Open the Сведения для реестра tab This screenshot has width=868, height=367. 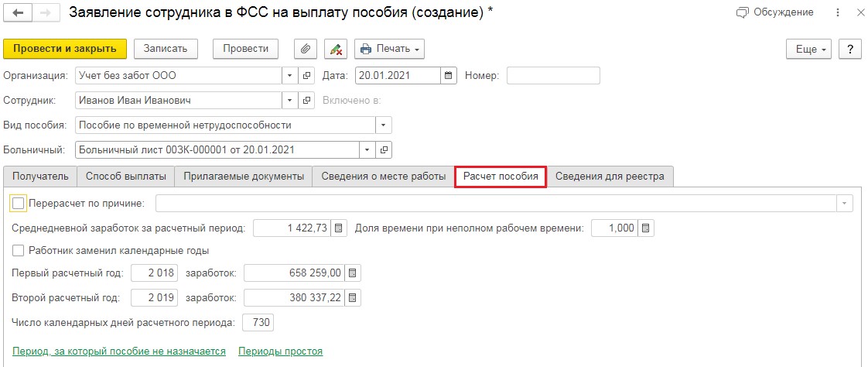[610, 177]
